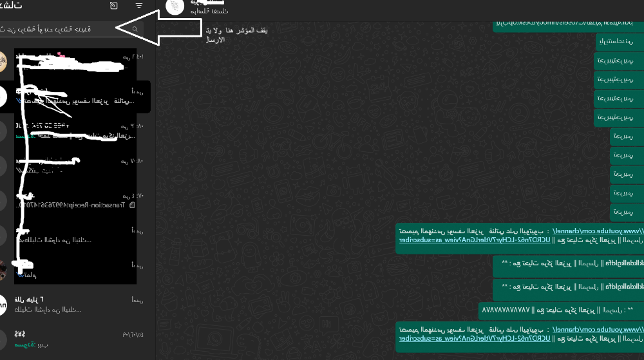
Task: Open the chat showing Transaction-Receipt preview
Action: click(x=75, y=201)
